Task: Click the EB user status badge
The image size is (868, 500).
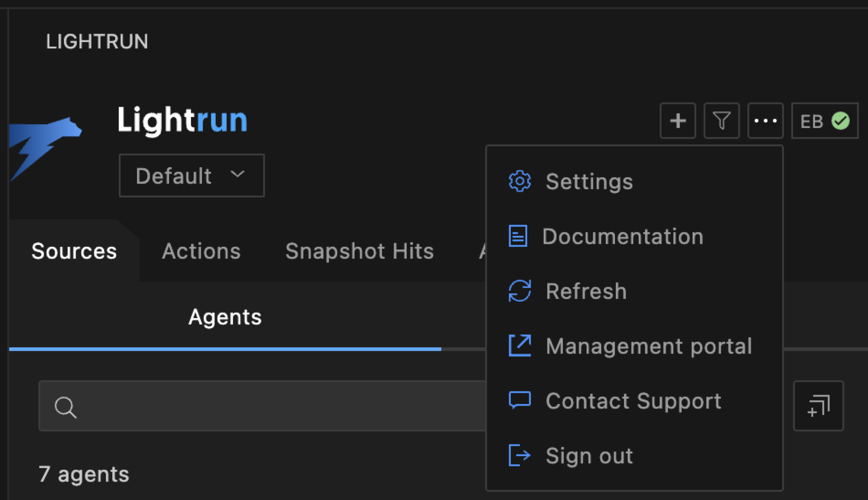Action: click(824, 121)
